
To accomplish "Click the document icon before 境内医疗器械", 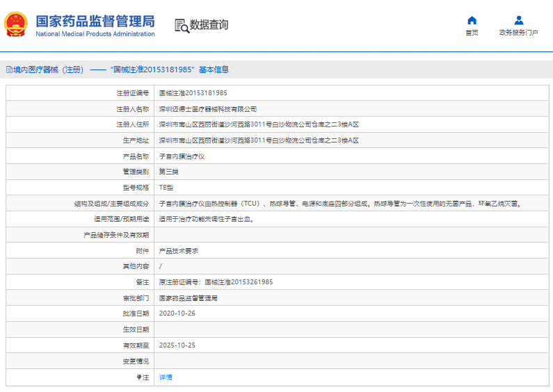I will (10, 70).
